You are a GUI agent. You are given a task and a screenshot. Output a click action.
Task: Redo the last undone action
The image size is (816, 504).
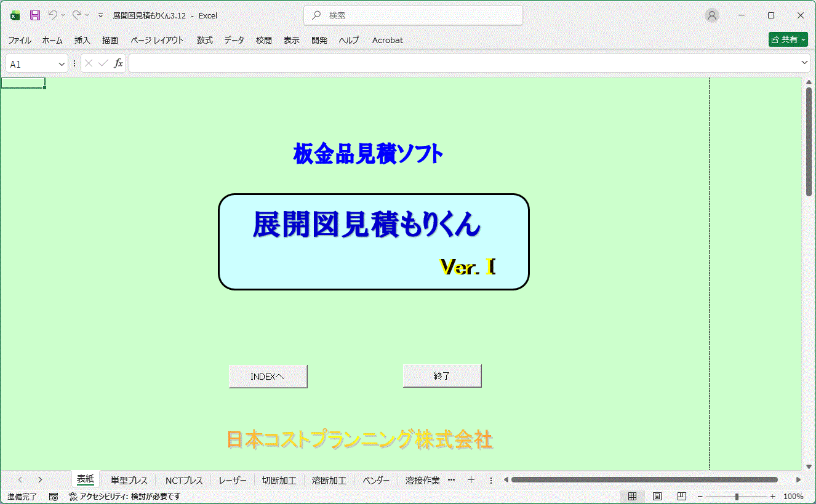coord(77,15)
